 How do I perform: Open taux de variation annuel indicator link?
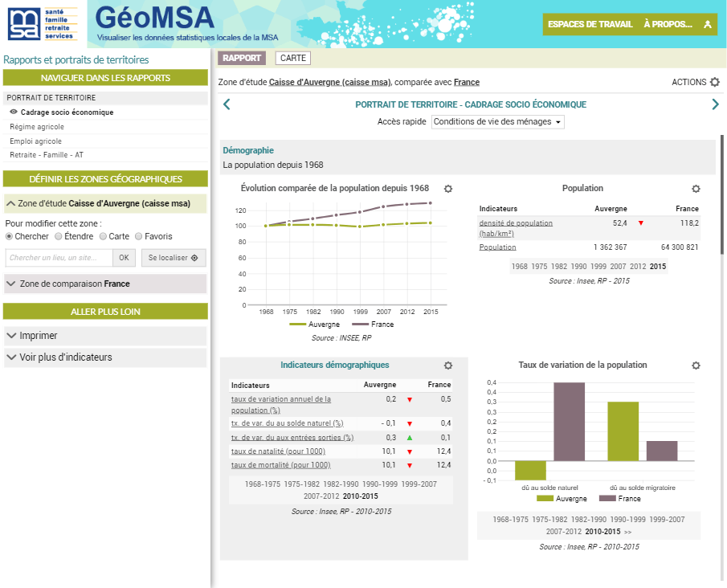pyautogui.click(x=281, y=405)
